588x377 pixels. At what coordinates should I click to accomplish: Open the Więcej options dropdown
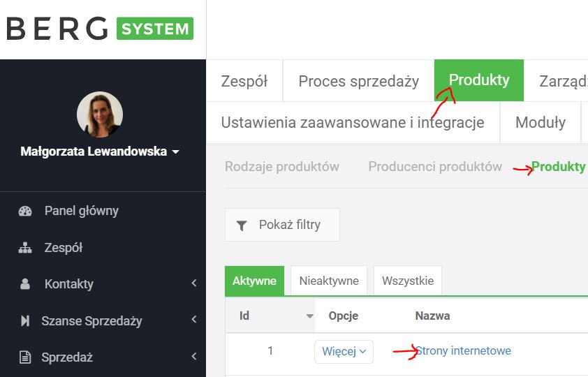pos(344,351)
